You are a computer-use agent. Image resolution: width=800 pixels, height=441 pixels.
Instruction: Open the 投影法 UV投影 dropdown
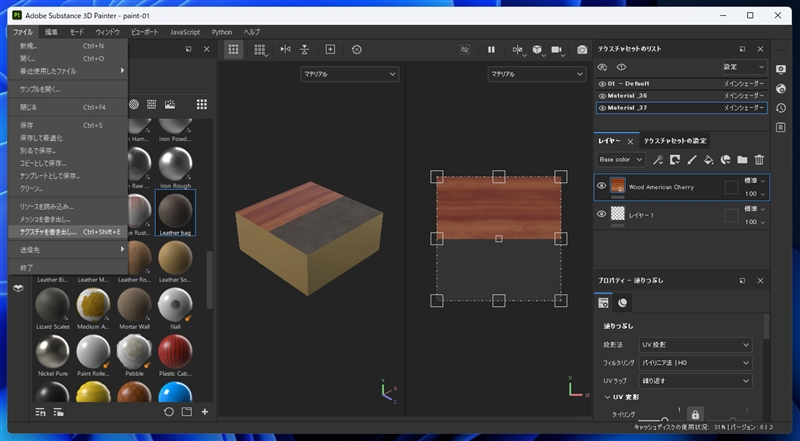pos(695,345)
